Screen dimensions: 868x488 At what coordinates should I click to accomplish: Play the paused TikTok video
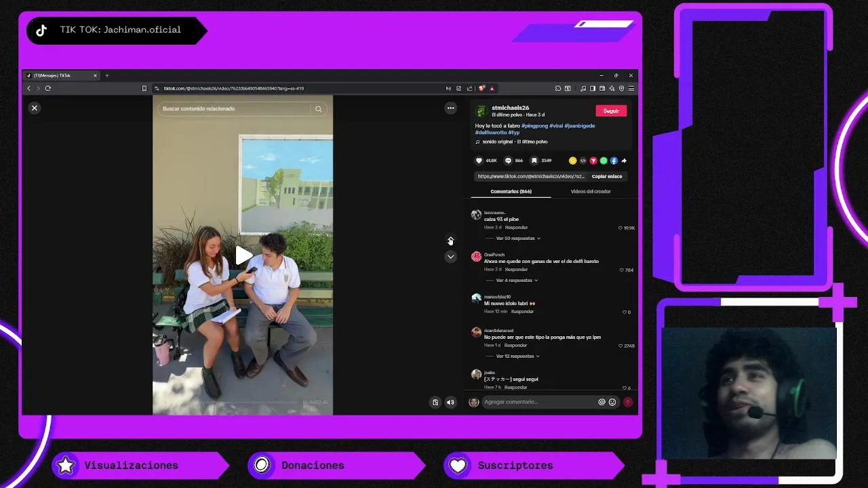243,256
